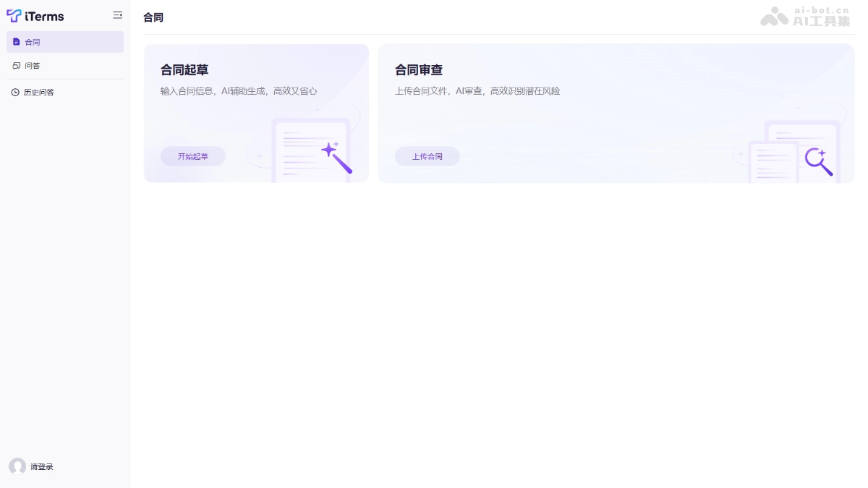This screenshot has width=868, height=488.
Task: Click the user avatar icon
Action: pyautogui.click(x=17, y=466)
